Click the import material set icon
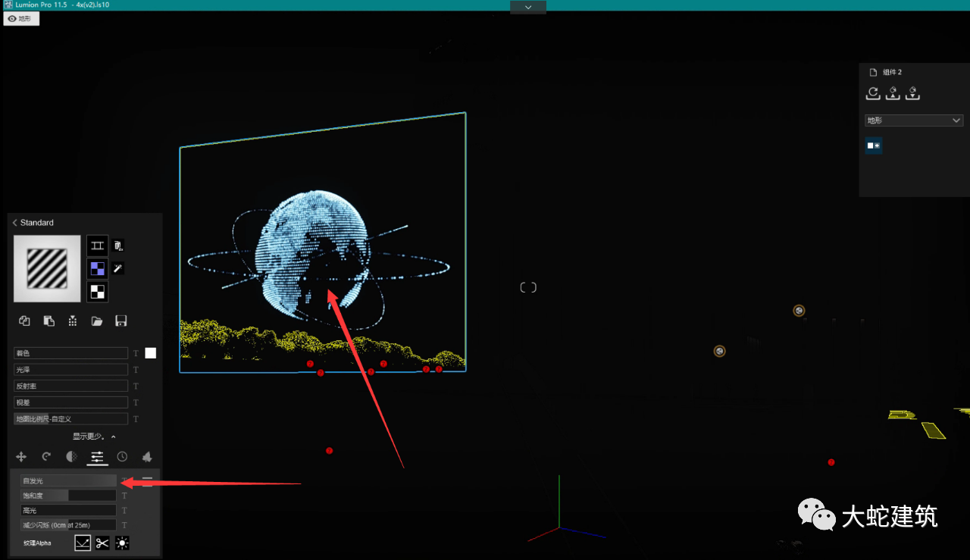This screenshot has height=560, width=970. pyautogui.click(x=893, y=93)
